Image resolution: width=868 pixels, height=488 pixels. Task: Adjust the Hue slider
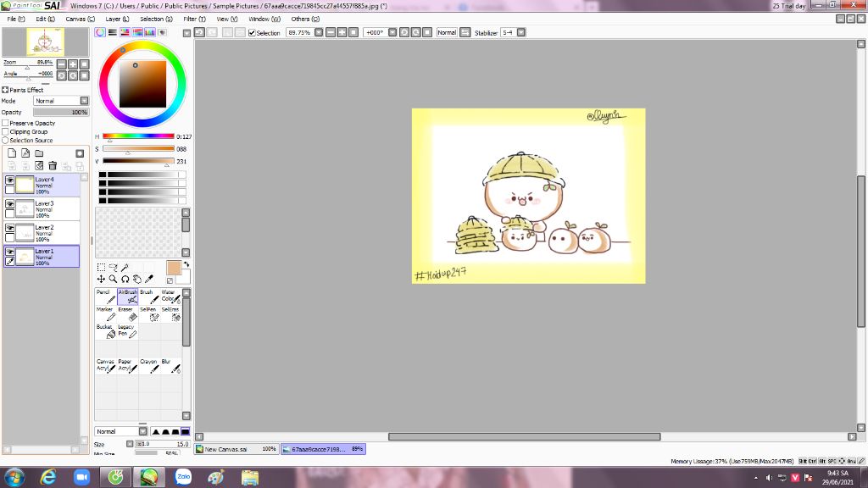click(x=138, y=136)
